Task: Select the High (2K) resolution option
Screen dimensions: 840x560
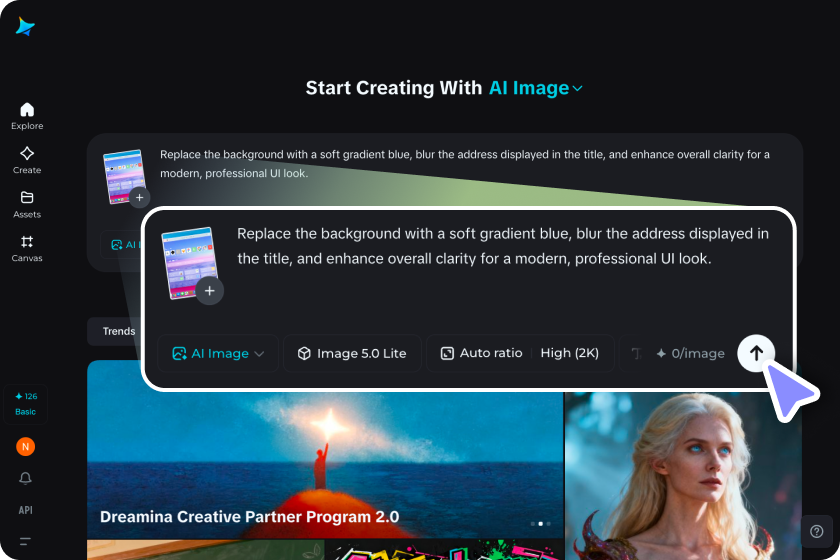Action: point(569,353)
